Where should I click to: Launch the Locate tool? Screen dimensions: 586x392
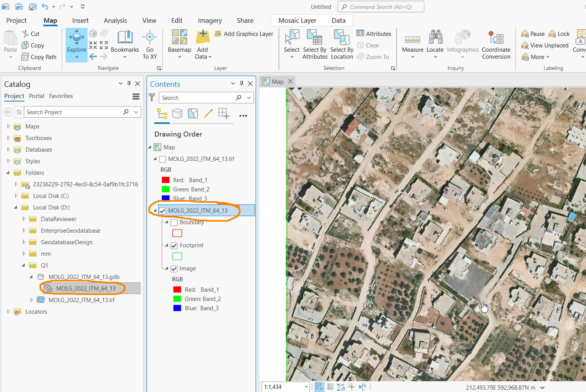tap(435, 42)
